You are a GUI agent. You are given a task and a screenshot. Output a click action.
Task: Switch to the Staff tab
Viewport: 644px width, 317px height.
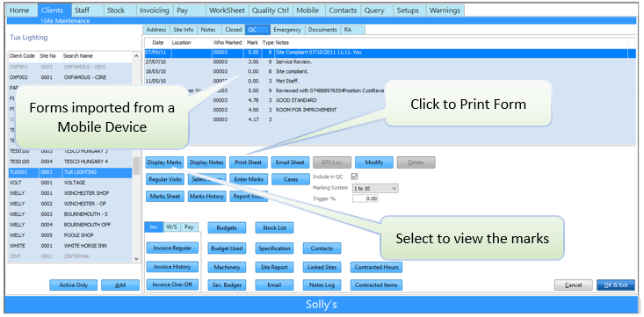coord(87,11)
